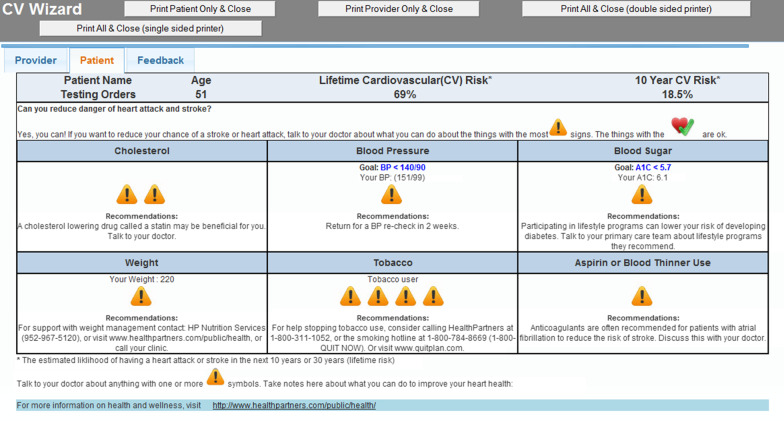Click Print All & Close double sided

(x=636, y=9)
